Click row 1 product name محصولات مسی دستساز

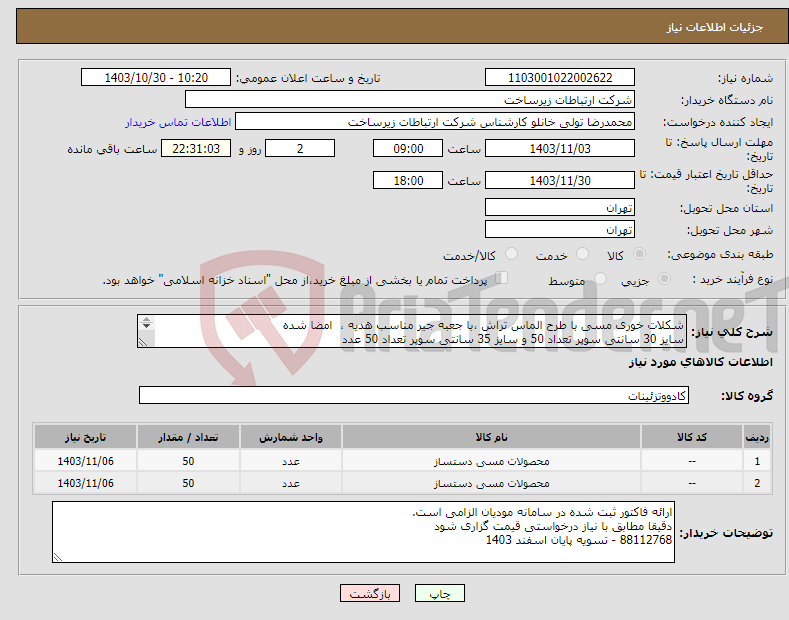(492, 461)
